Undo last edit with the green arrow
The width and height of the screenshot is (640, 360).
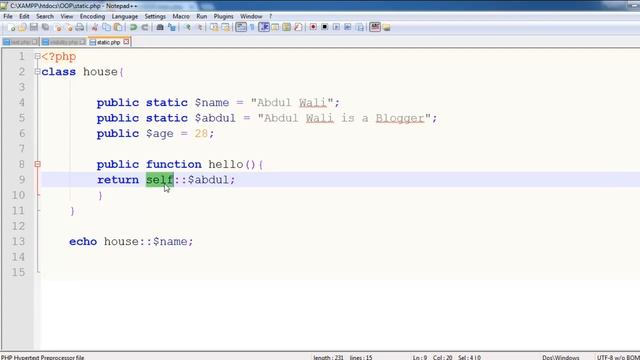(133, 27)
